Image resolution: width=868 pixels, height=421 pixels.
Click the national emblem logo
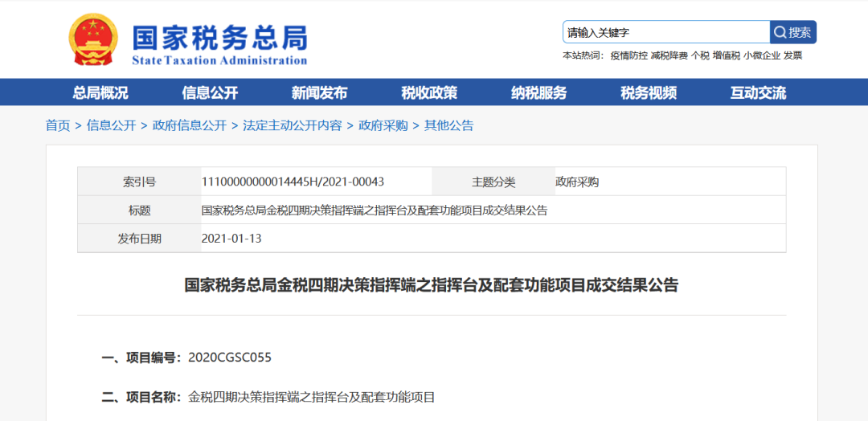93,39
